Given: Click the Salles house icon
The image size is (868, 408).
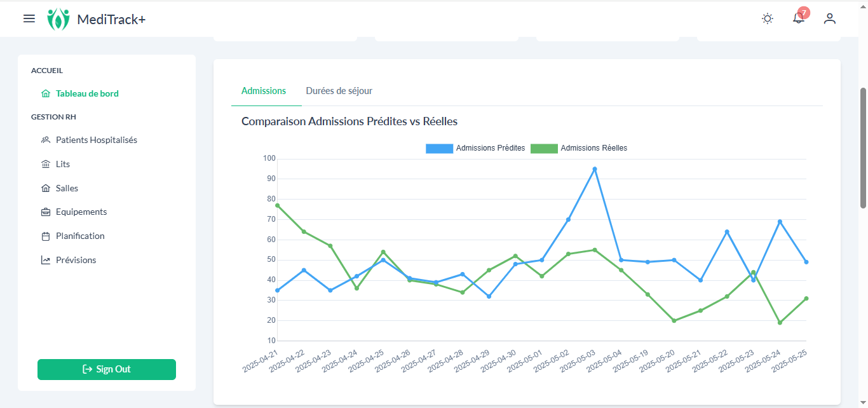Looking at the screenshot, I should (x=45, y=188).
